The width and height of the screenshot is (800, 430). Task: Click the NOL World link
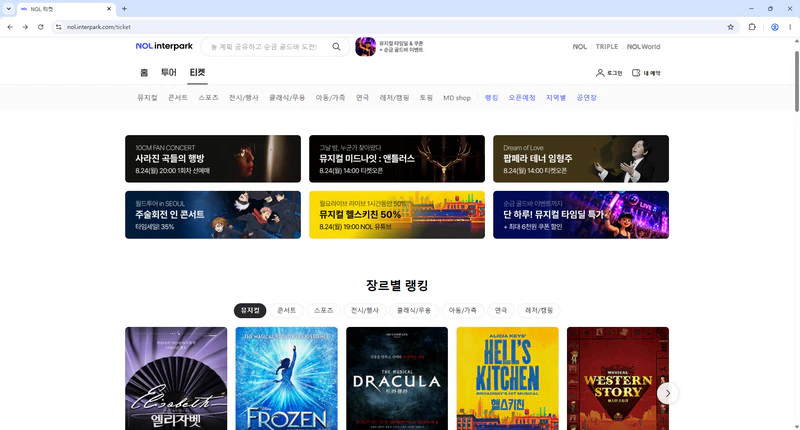click(x=643, y=46)
